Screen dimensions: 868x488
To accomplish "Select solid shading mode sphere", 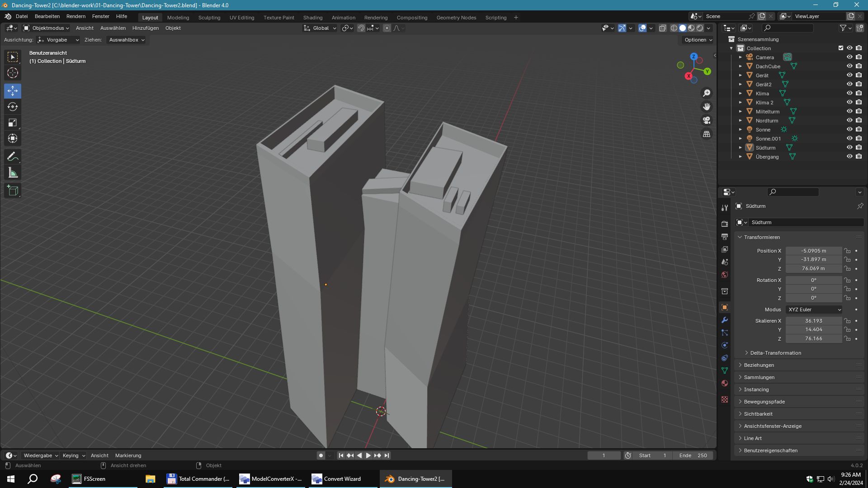I will [x=683, y=28].
